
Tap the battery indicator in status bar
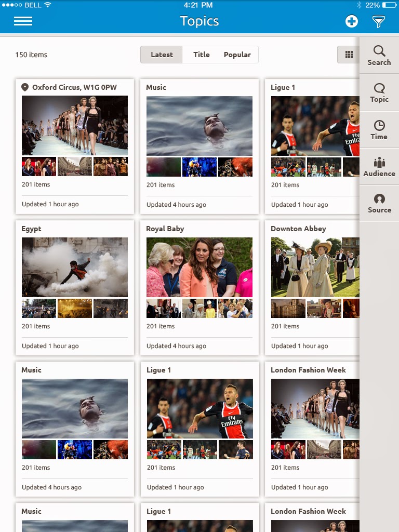[389, 5]
